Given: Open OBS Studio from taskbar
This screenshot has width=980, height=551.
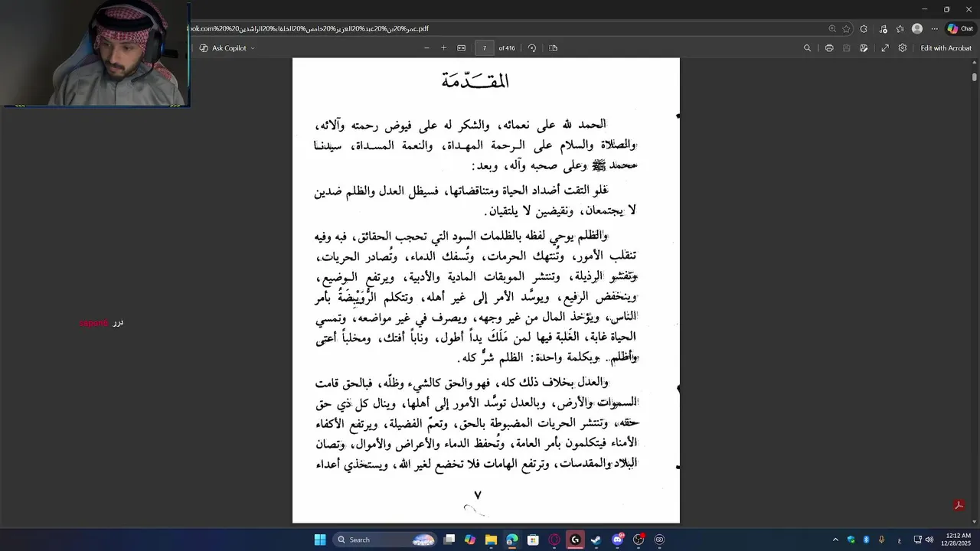Looking at the screenshot, I should click(x=638, y=540).
